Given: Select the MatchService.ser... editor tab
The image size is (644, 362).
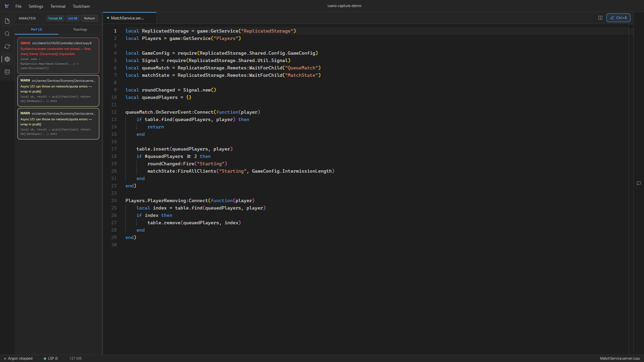Looking at the screenshot, I should [129, 18].
